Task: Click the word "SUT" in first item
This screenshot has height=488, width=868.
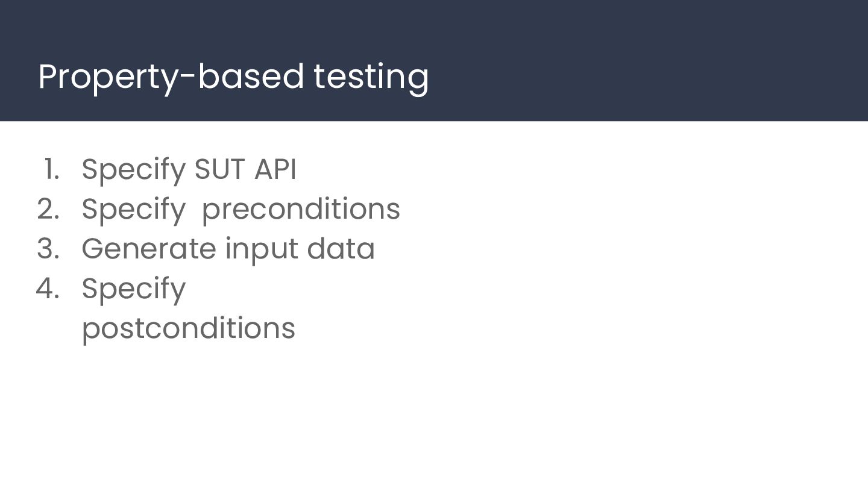Action: (x=219, y=169)
